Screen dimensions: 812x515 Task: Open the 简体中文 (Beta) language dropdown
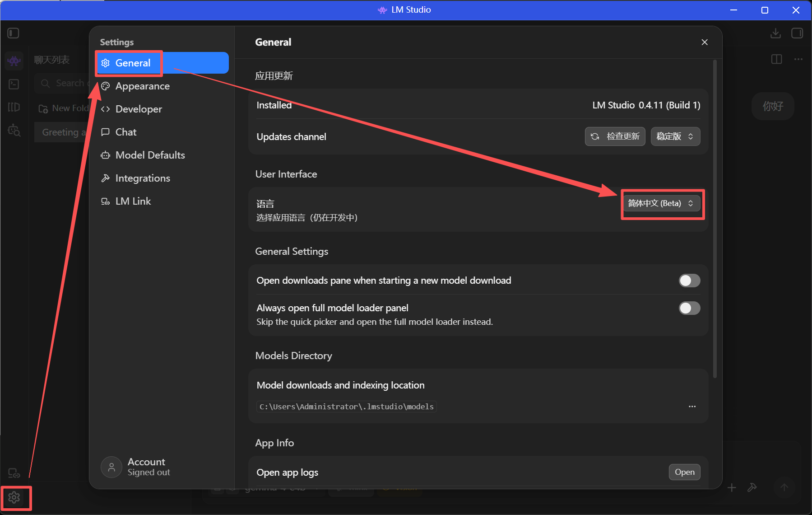point(661,203)
